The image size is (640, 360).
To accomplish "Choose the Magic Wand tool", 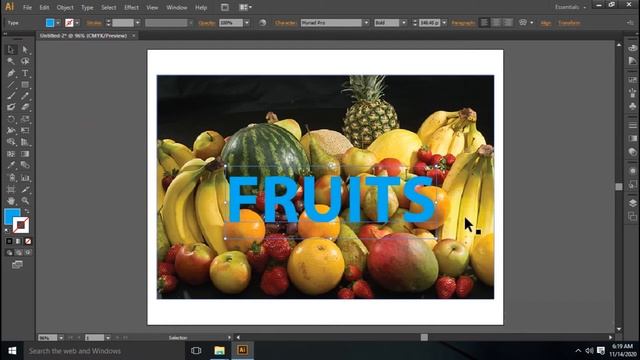I will 11,61.
